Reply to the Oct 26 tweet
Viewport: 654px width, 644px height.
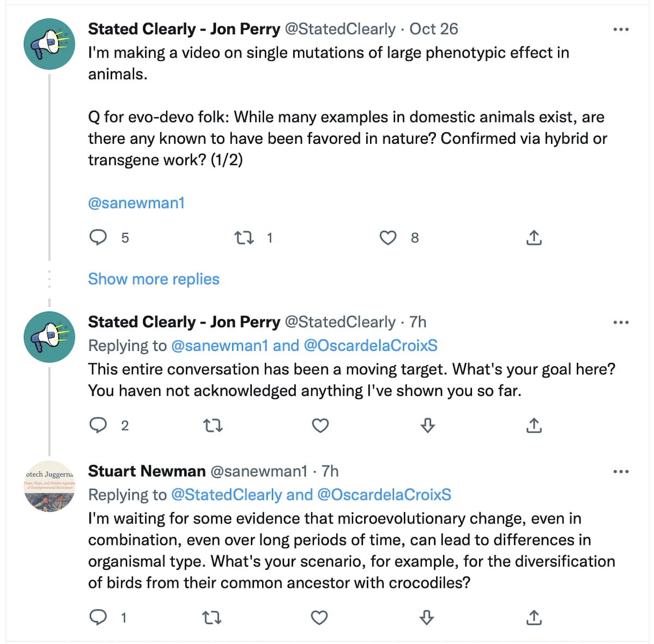(x=98, y=238)
